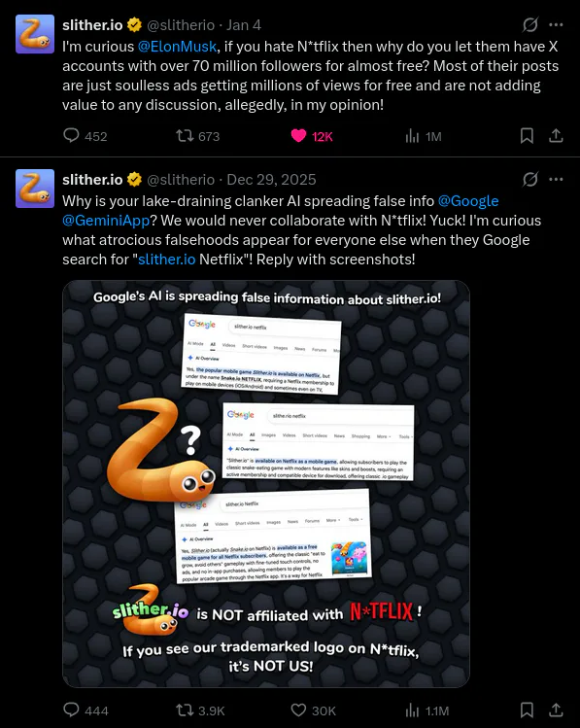Share the Dec 29 post
The image size is (580, 728).
(556, 710)
